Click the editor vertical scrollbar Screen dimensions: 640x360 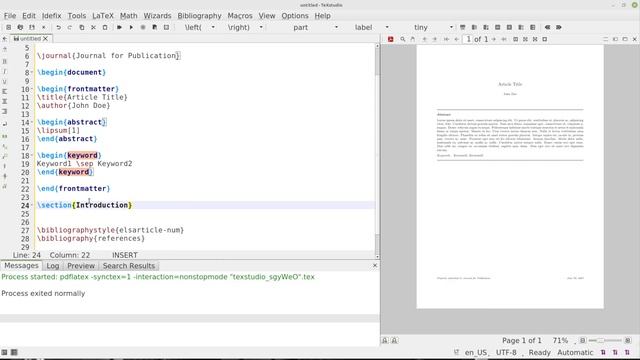pyautogui.click(x=377, y=150)
